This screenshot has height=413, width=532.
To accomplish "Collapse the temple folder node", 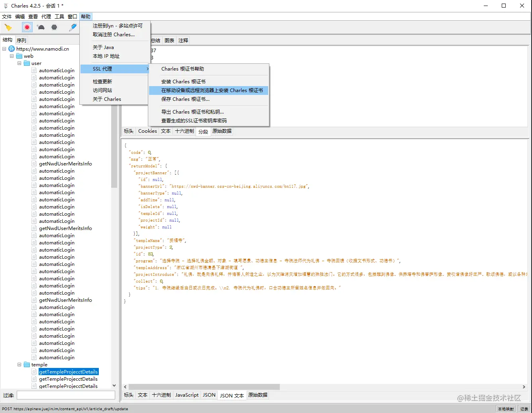I will 19,365.
